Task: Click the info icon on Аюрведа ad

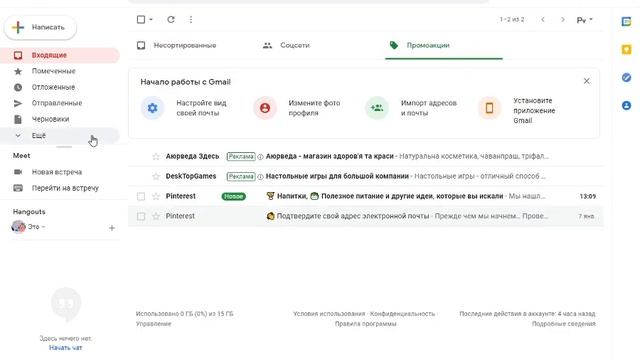Action: pyautogui.click(x=260, y=156)
